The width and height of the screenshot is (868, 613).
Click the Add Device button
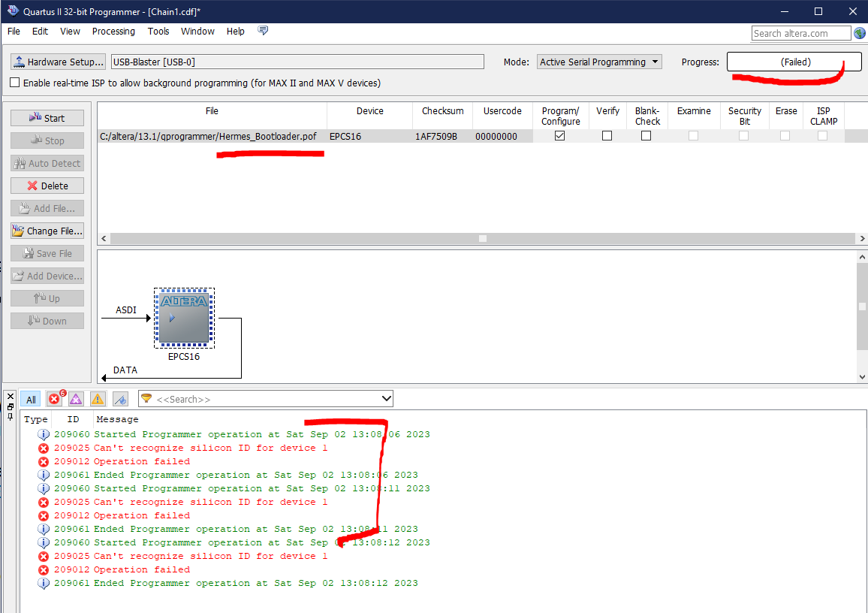pos(47,276)
